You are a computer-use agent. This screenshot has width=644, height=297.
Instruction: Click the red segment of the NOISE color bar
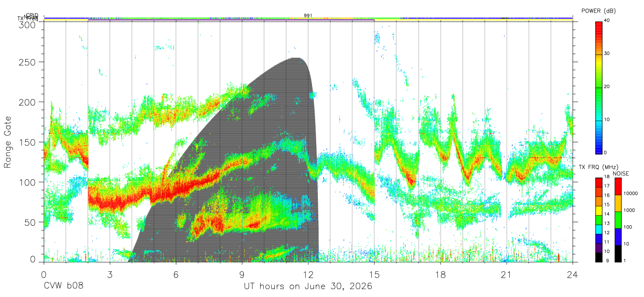pos(618,186)
